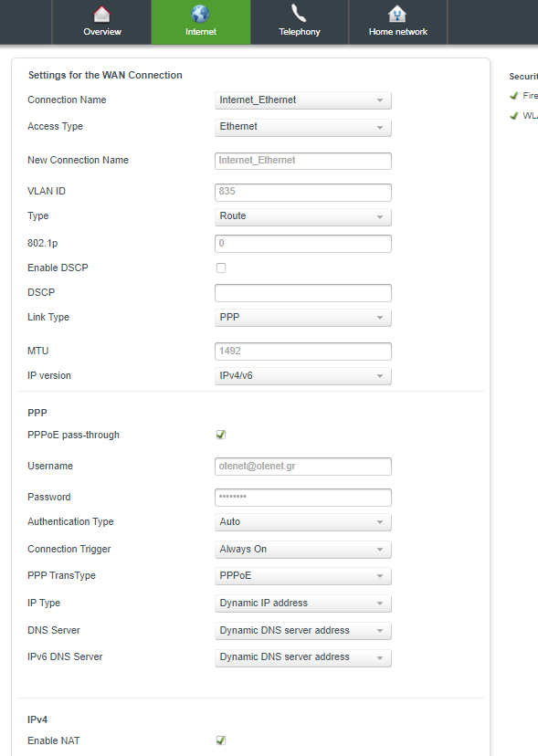Expand the Access Type dropdown
This screenshot has height=756, width=538.
coord(303,127)
